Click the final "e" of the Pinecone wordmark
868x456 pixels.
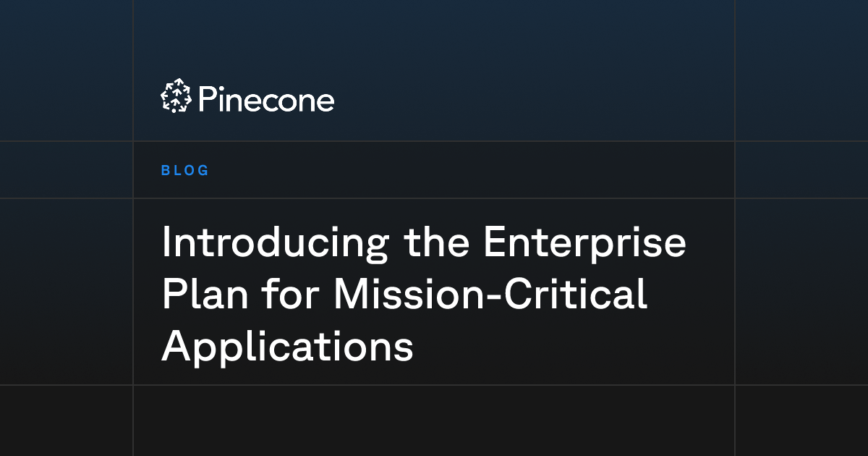[325, 103]
